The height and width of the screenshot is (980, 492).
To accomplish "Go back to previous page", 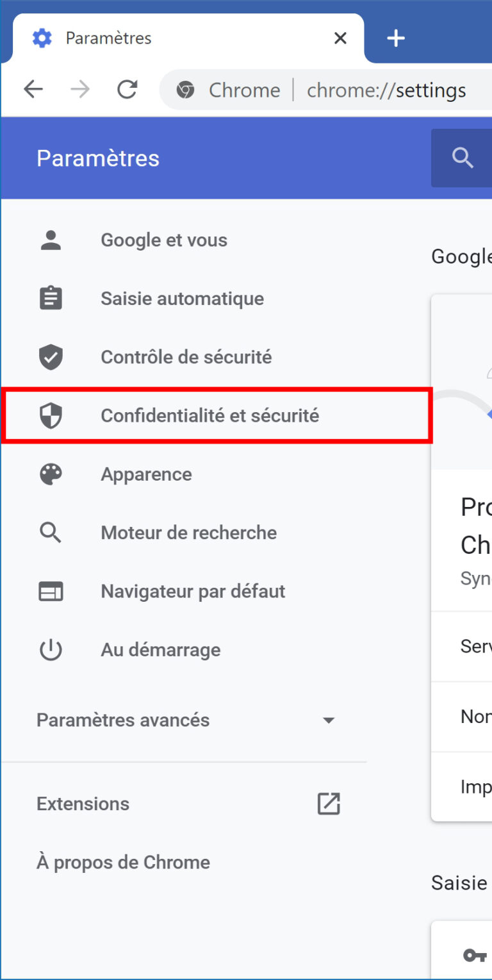I will click(33, 90).
